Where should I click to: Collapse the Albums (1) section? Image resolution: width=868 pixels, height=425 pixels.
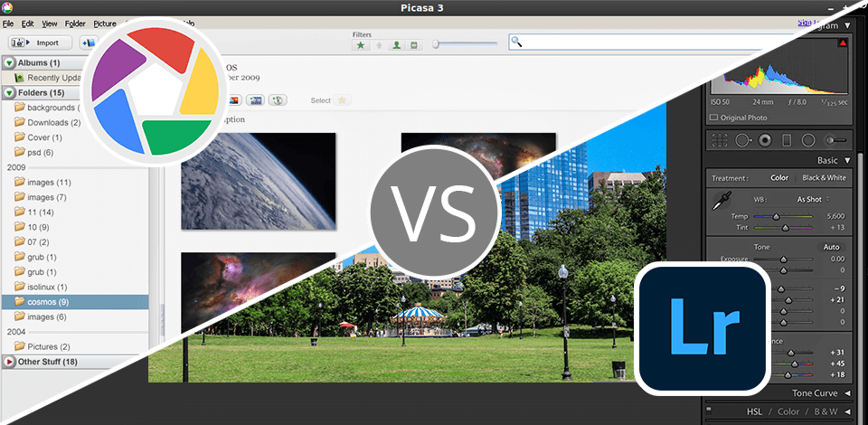coord(9,62)
